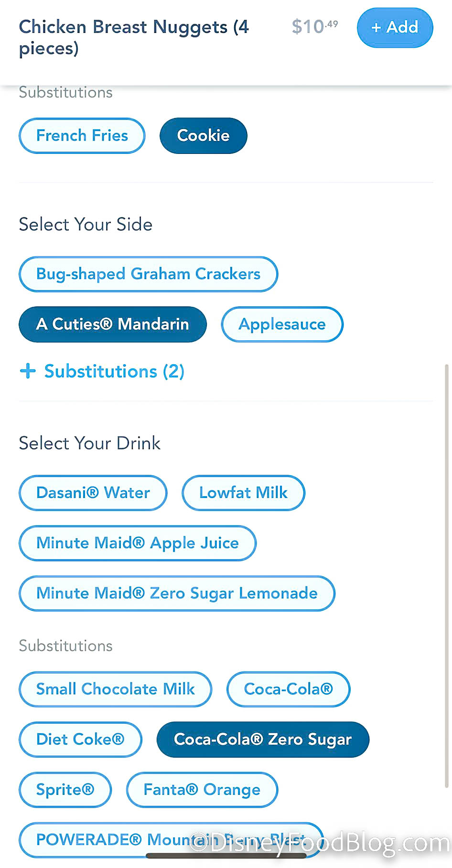Viewport: 452px width, 868px height.
Task: Choose Small Chocolate Milk substitution
Action: 115,689
